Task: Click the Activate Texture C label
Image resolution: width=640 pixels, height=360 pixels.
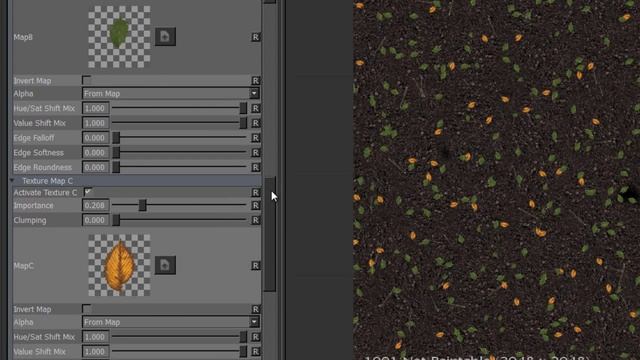Action: pyautogui.click(x=45, y=192)
